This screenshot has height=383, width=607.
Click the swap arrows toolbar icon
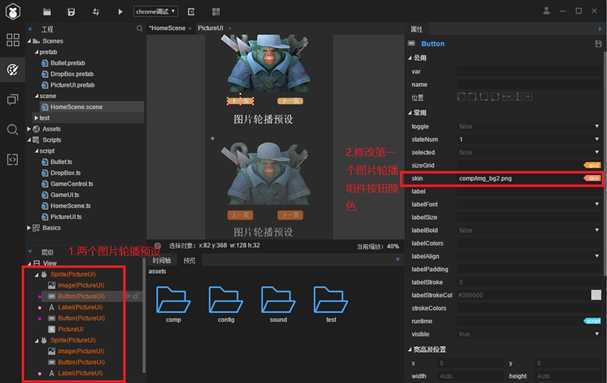[x=96, y=12]
